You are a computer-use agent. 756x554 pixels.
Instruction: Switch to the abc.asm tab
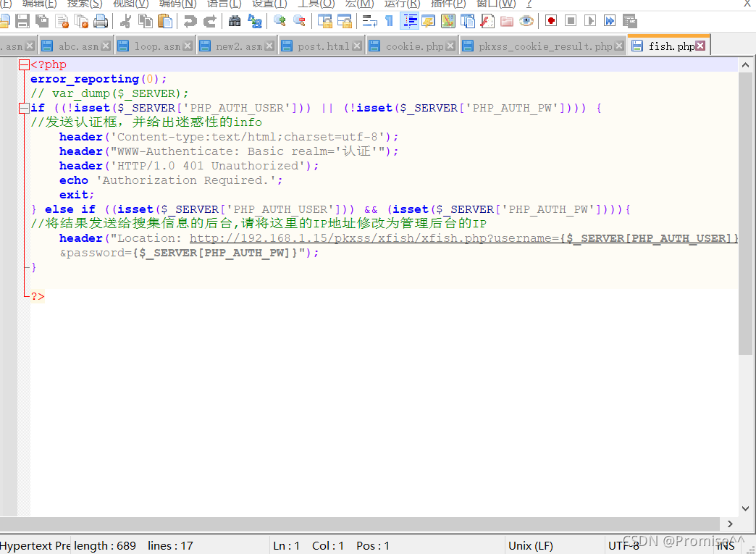click(x=75, y=46)
